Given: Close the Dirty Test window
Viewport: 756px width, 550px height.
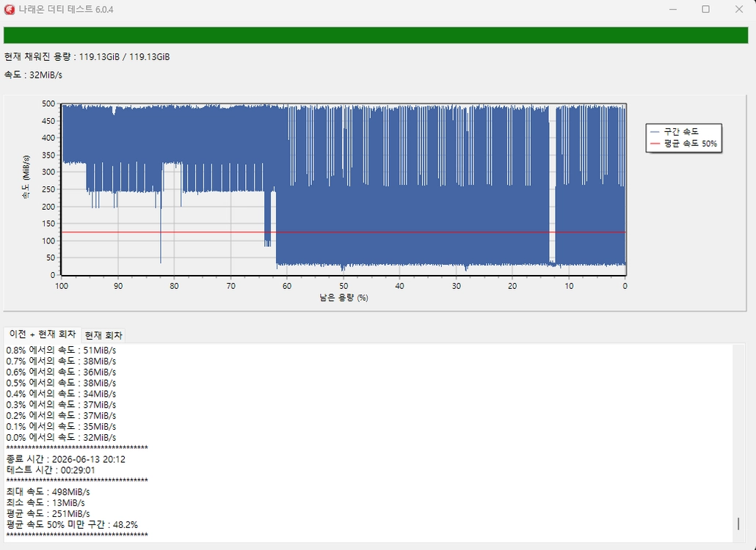Looking at the screenshot, I should (738, 9).
